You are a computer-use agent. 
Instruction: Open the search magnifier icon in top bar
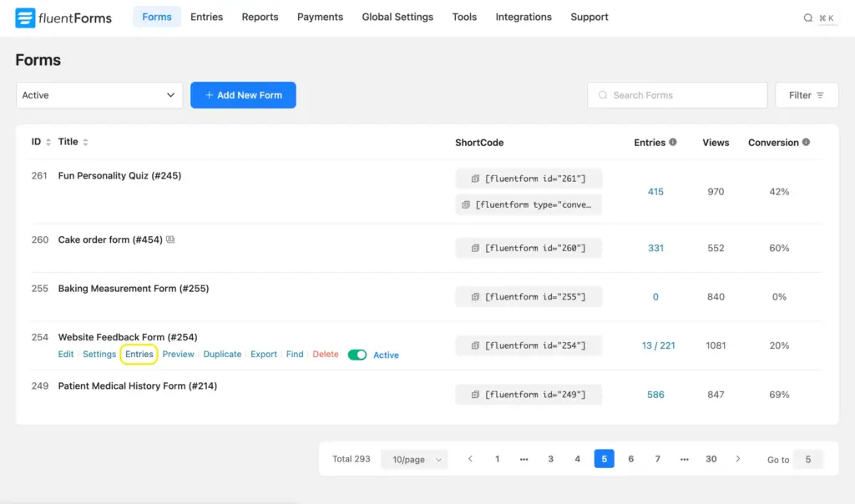807,18
